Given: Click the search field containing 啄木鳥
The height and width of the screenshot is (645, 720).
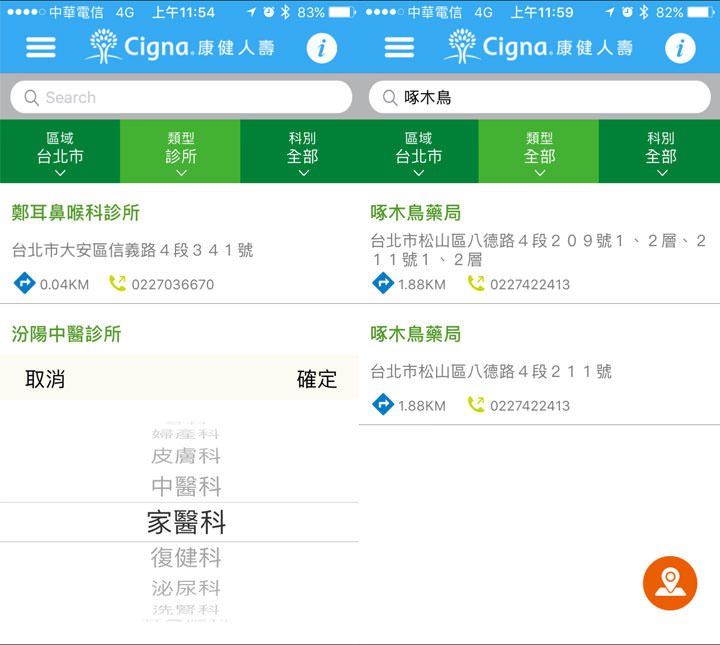Looking at the screenshot, I should [x=539, y=97].
